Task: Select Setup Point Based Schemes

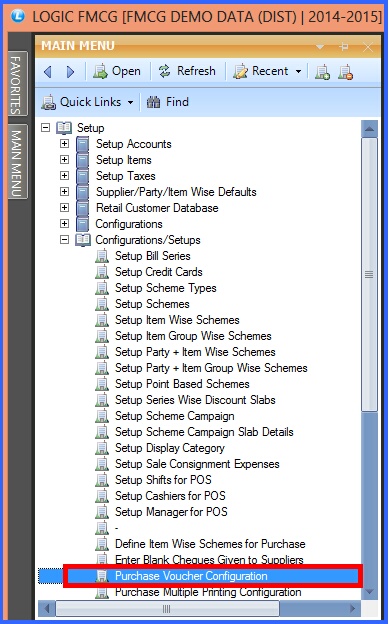Action: 182,384
